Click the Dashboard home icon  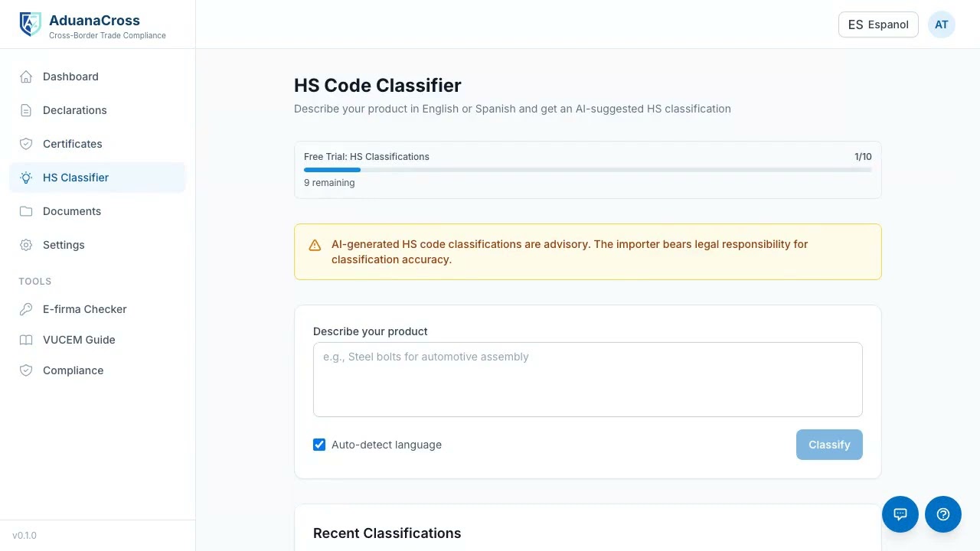click(x=26, y=77)
